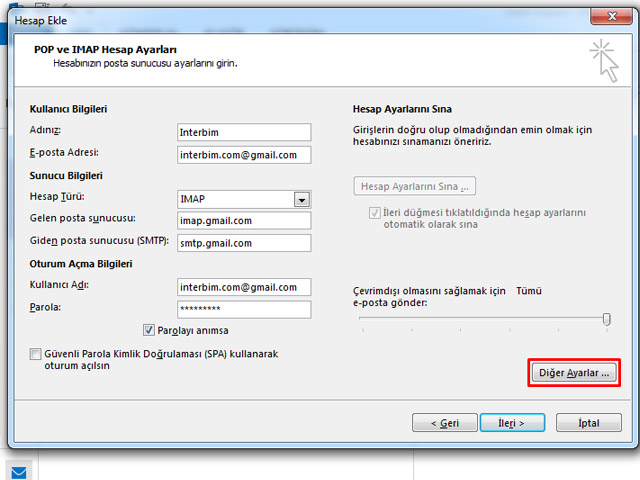Click the Hesap Ayarlarını Sına button

click(415, 186)
